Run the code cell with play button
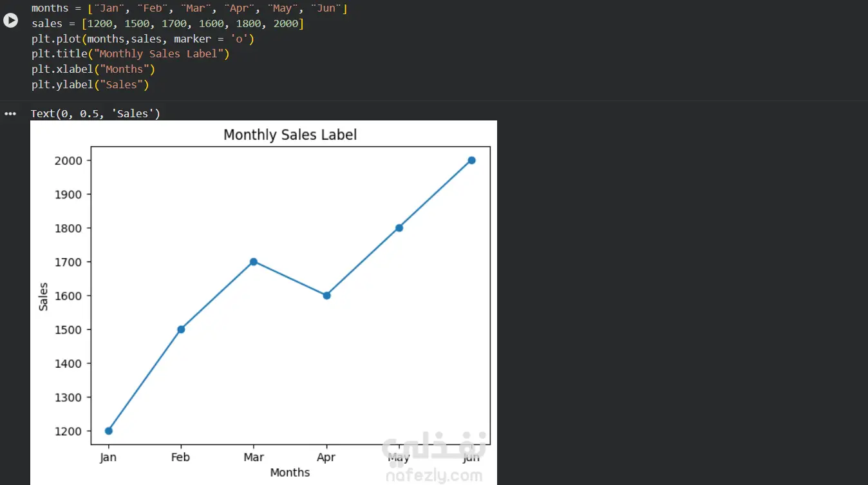 pyautogui.click(x=10, y=20)
